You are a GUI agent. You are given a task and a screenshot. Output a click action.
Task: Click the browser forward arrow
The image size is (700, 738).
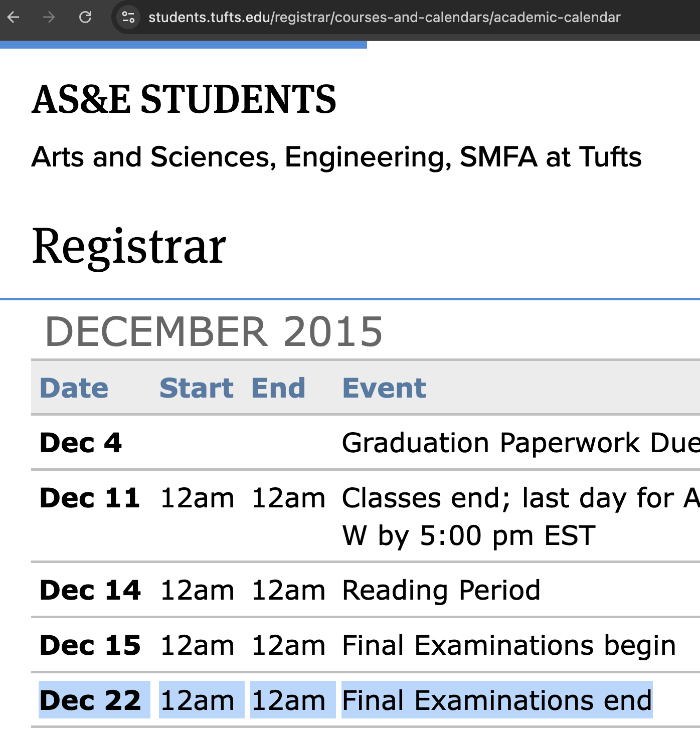(x=49, y=17)
